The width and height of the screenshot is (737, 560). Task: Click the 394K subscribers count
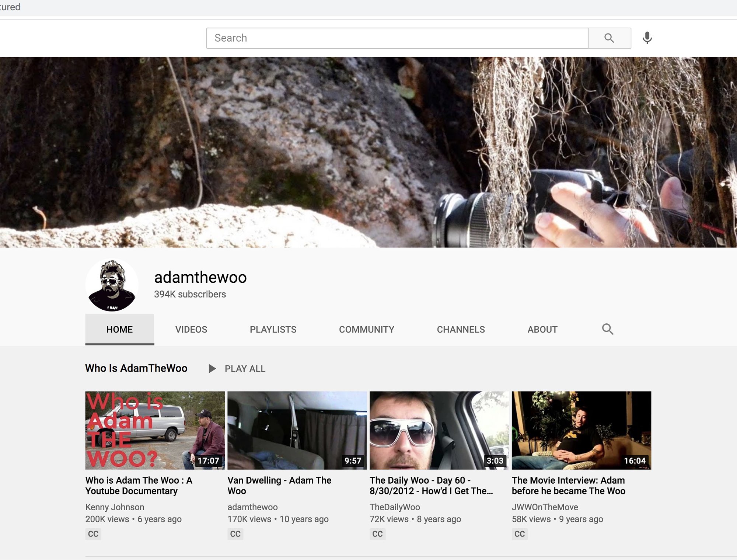(x=190, y=294)
